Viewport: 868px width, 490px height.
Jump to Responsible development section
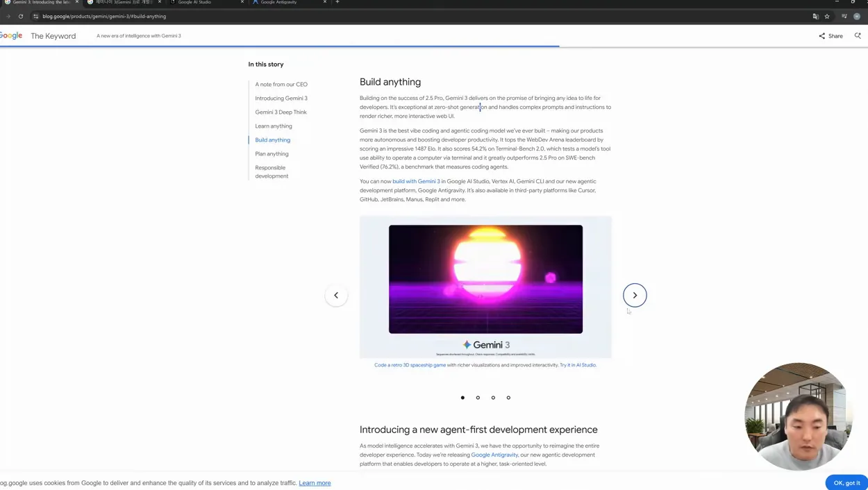[x=272, y=171]
